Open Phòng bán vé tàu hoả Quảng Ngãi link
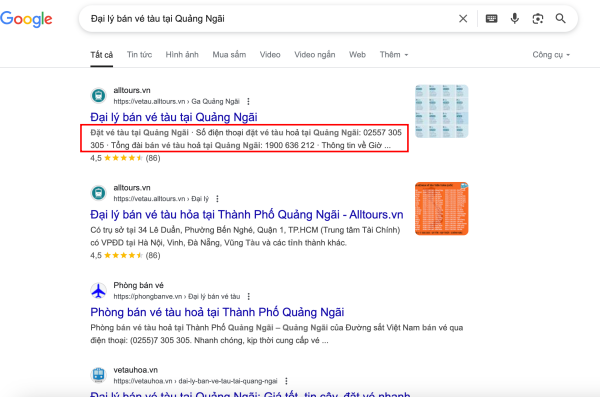The image size is (600, 397). tap(217, 312)
